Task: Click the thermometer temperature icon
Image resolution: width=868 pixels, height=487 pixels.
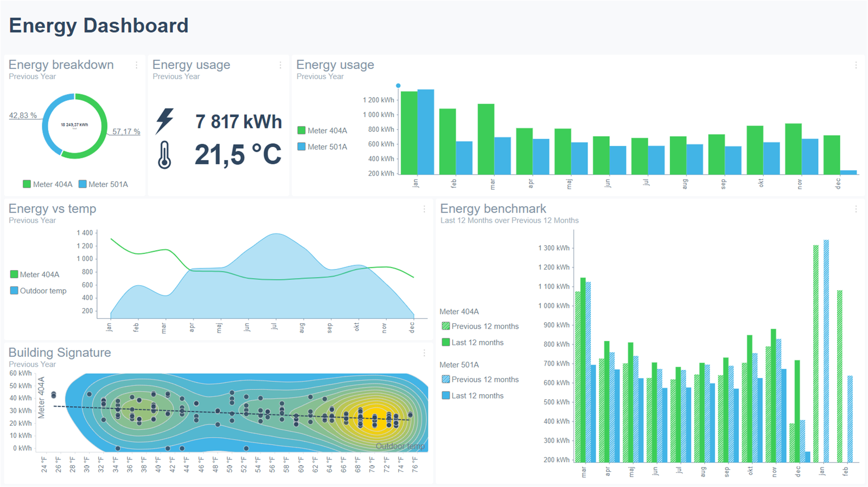Action: tap(164, 155)
